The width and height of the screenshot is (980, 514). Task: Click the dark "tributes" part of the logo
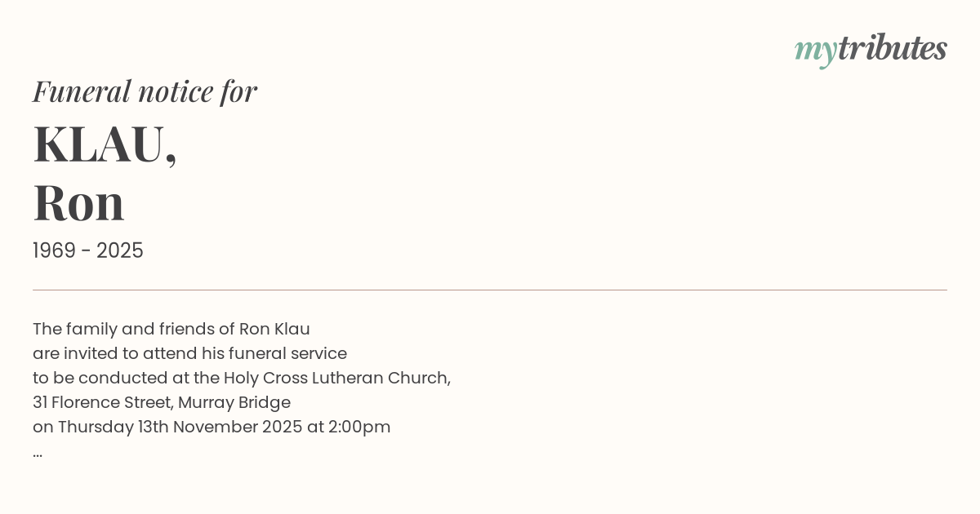click(x=892, y=48)
